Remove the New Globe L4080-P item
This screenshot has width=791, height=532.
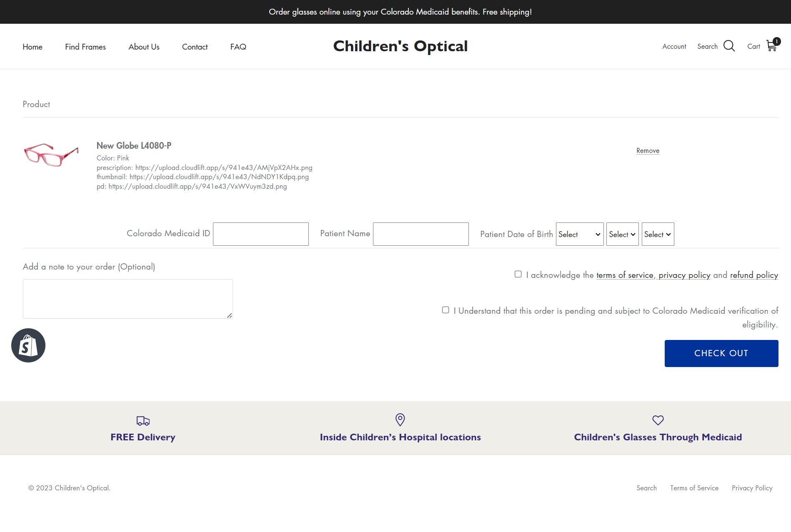click(648, 150)
